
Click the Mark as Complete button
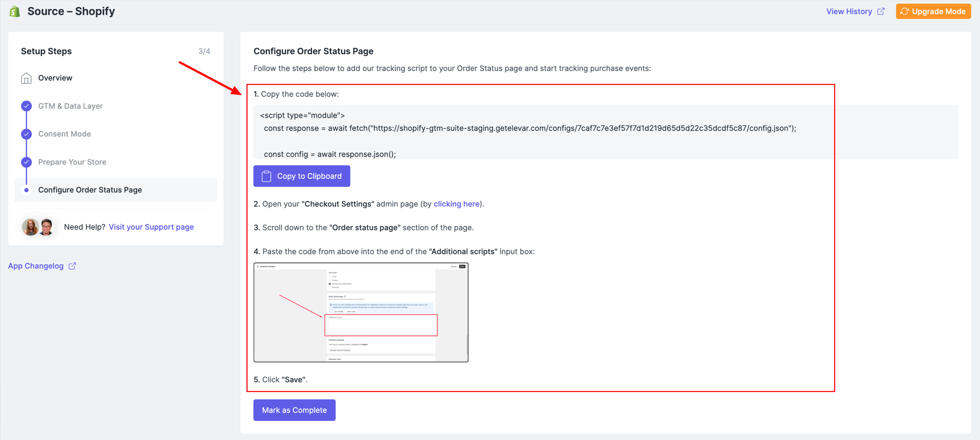(294, 410)
